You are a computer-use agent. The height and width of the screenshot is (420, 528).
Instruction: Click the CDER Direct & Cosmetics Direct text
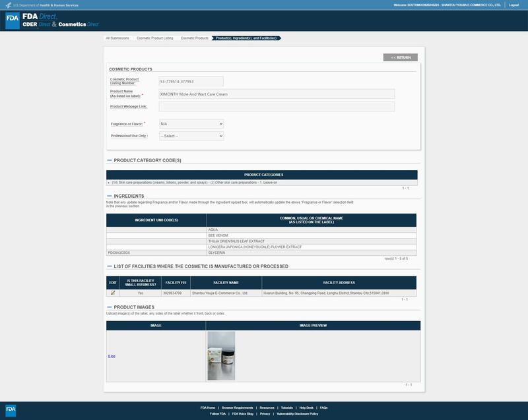click(61, 24)
